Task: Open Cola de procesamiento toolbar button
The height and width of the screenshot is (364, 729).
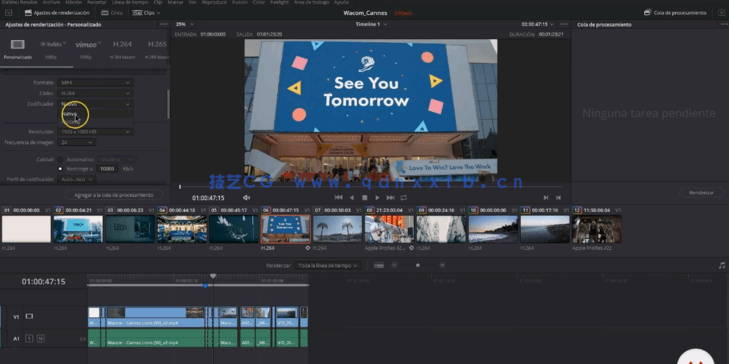Action: (675, 13)
